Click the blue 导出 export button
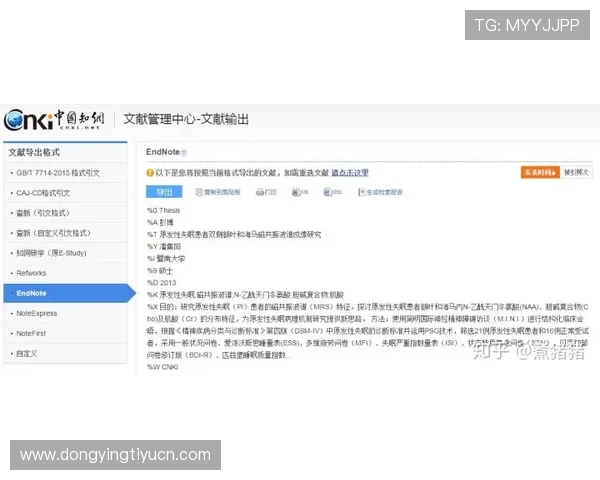The height and width of the screenshot is (480, 600). (x=164, y=192)
